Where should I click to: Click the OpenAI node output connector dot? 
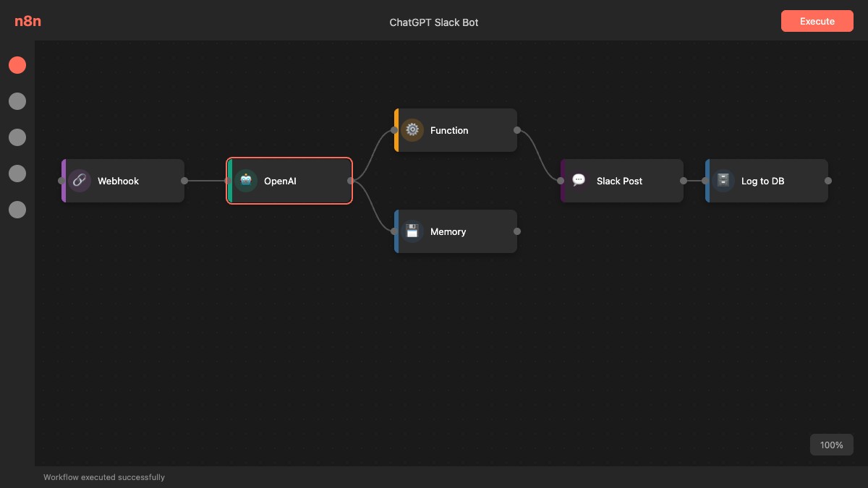351,181
